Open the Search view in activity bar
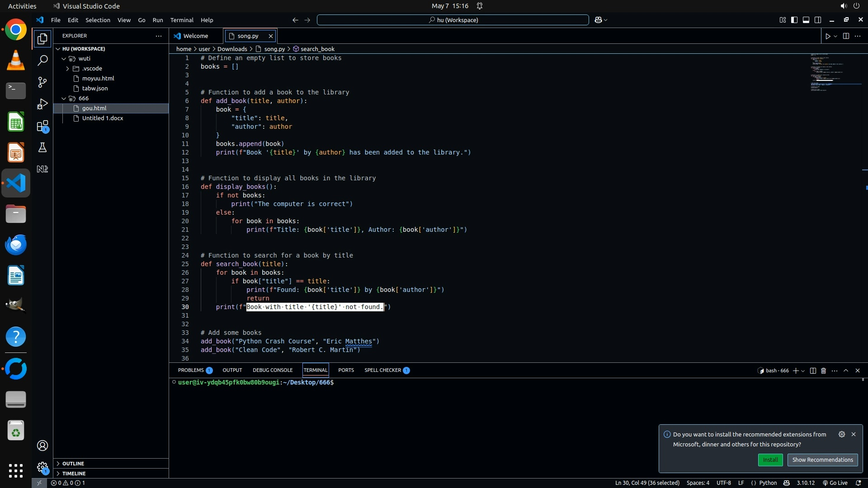The image size is (868, 488). pos(42,61)
